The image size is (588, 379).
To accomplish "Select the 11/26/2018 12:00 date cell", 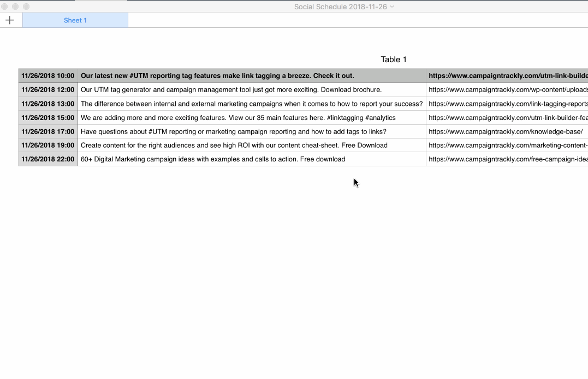I will click(48, 90).
